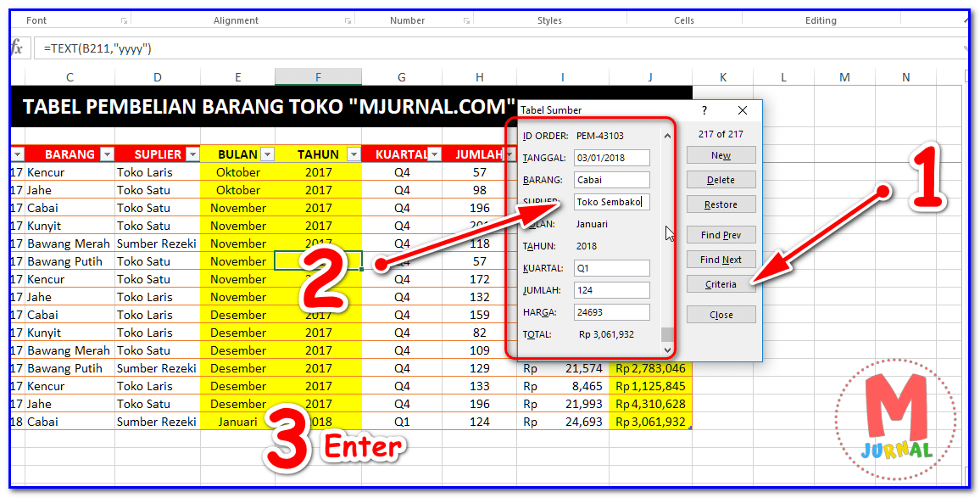Screen dimensions: 980x498
Task: Click the Close button in Tabel Sumber
Action: (x=721, y=315)
